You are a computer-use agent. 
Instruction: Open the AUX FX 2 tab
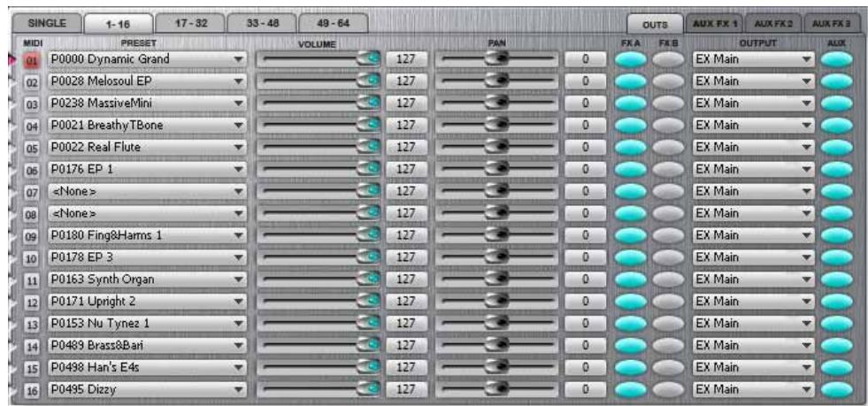click(x=773, y=25)
